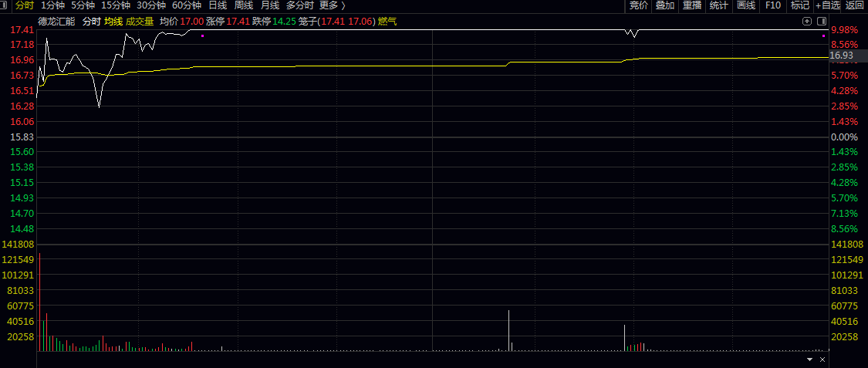
Task: Switch to the 60分钟 chart
Action: click(187, 5)
